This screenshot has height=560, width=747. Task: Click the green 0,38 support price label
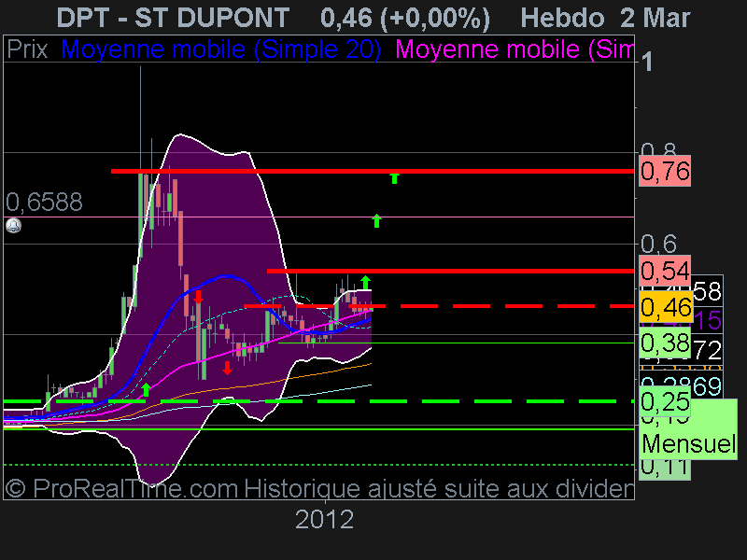click(x=665, y=343)
